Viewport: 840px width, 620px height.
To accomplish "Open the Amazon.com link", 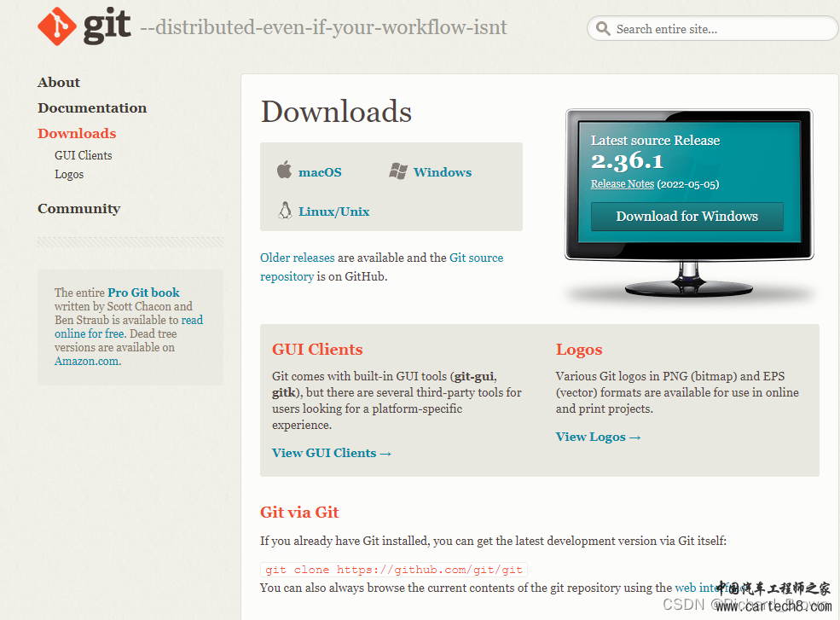I will click(87, 362).
